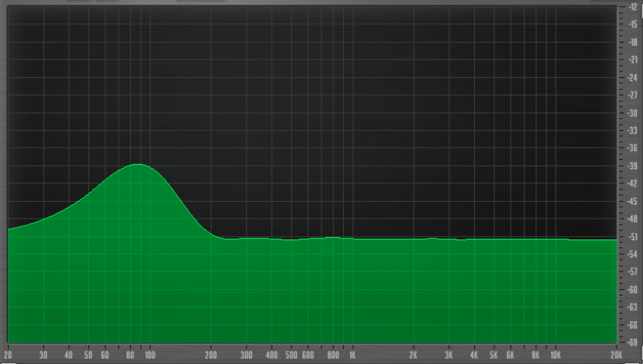The image size is (643, 364).
Task: Click the 200 frequency axis label
Action: tap(211, 354)
